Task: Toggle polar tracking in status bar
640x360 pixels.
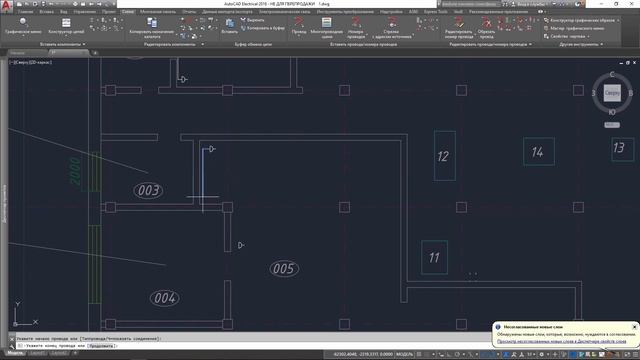Action: tap(457, 354)
